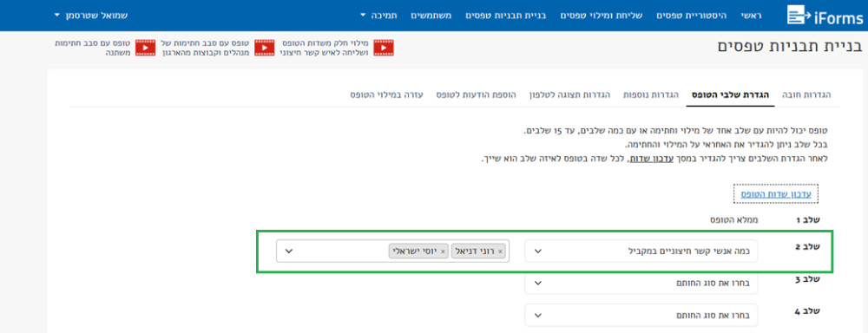This screenshot has height=333, width=868.
Task: Click the שלב 3 label
Action: pyautogui.click(x=807, y=279)
